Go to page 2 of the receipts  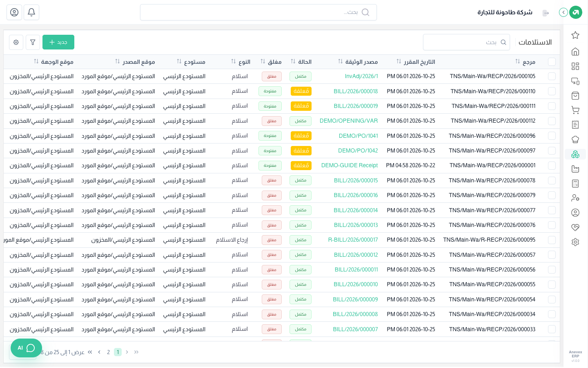pyautogui.click(x=108, y=352)
